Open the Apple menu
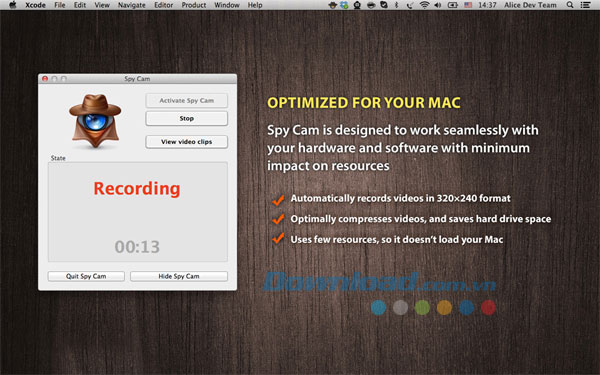Screen dimensions: 600x375 13,5
